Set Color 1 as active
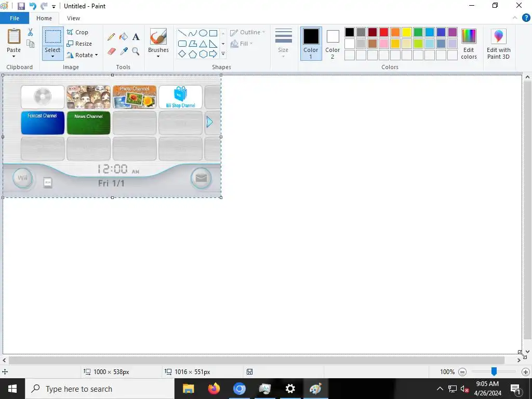The width and height of the screenshot is (532, 399). [311, 44]
